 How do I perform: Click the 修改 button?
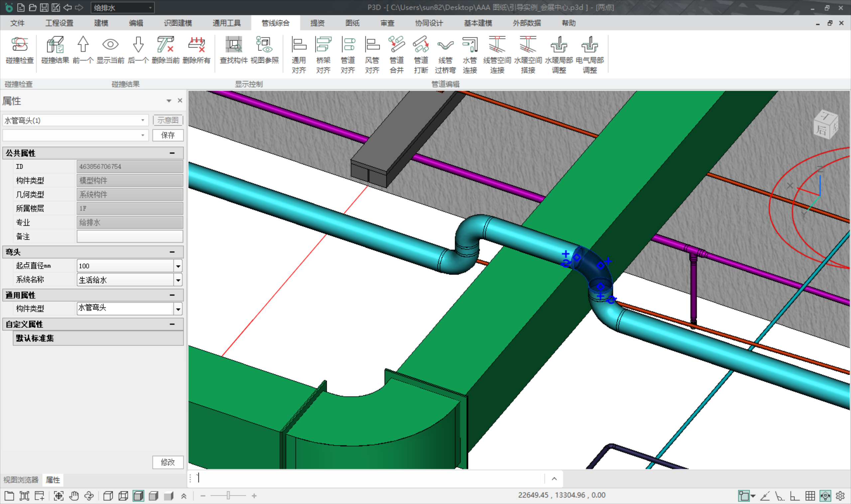coord(168,462)
